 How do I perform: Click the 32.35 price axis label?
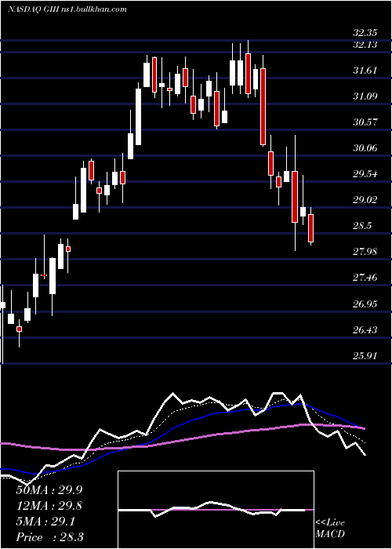coord(365,33)
